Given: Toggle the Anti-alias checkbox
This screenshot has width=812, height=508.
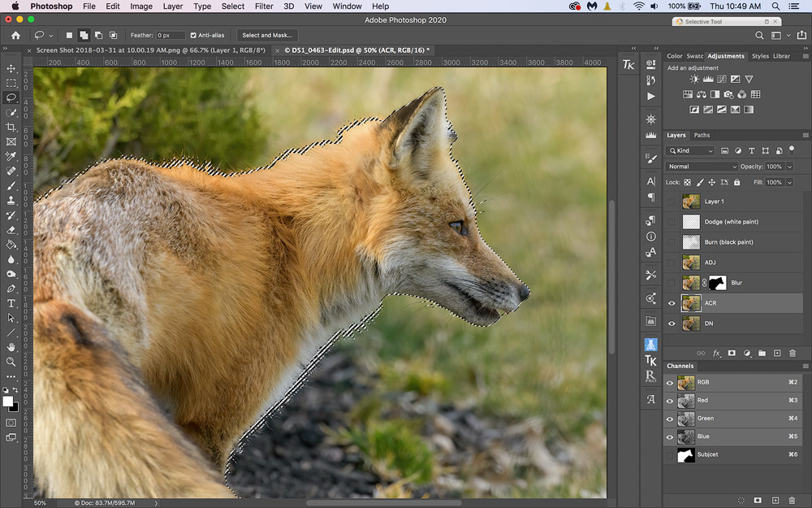Looking at the screenshot, I should (193, 35).
